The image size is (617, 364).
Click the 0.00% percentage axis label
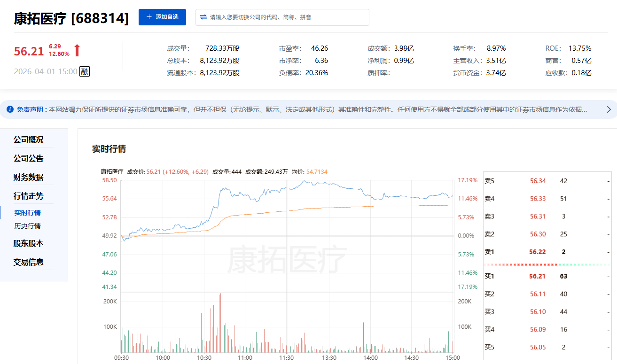click(466, 236)
